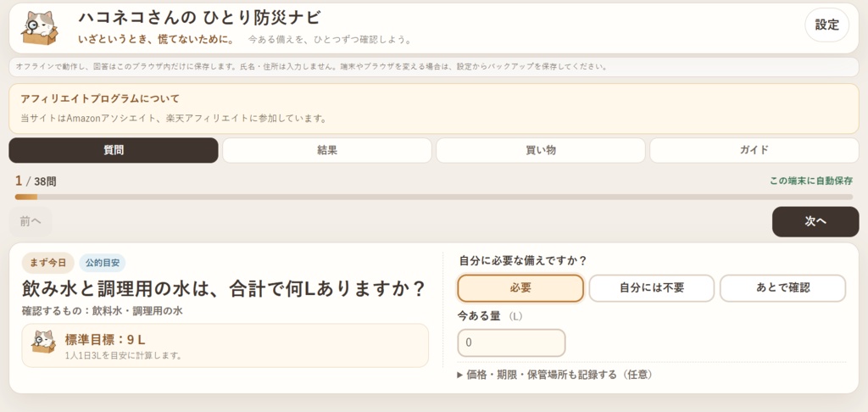Image resolution: width=868 pixels, height=412 pixels.
Task: Pick あとで確認 option
Action: pos(782,288)
